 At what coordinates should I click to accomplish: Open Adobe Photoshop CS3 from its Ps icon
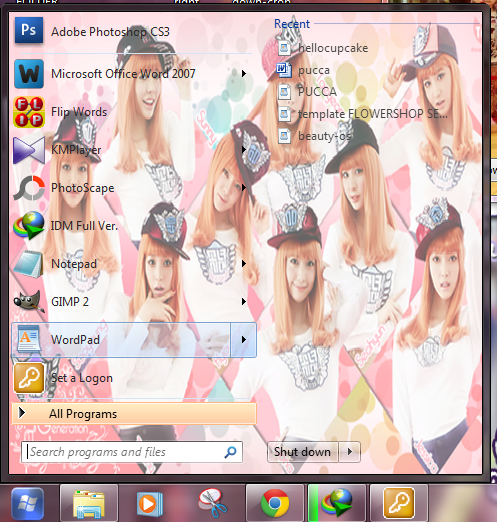click(x=29, y=31)
